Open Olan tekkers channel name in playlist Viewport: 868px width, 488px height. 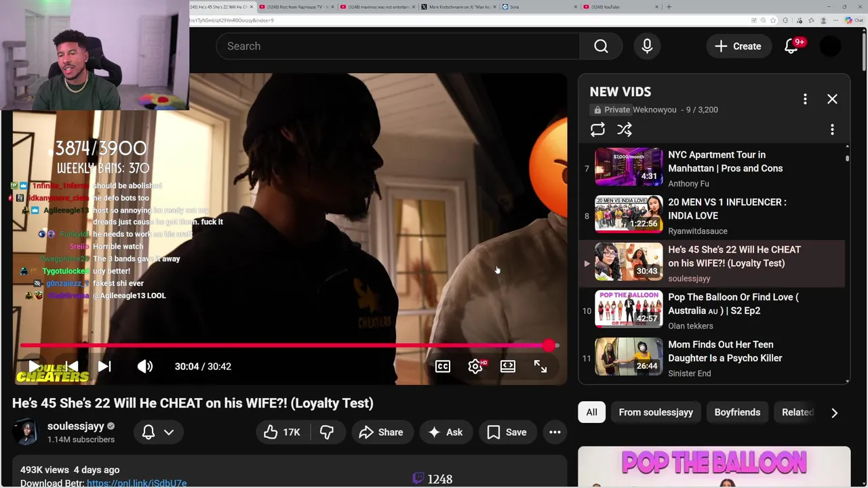[x=690, y=326]
